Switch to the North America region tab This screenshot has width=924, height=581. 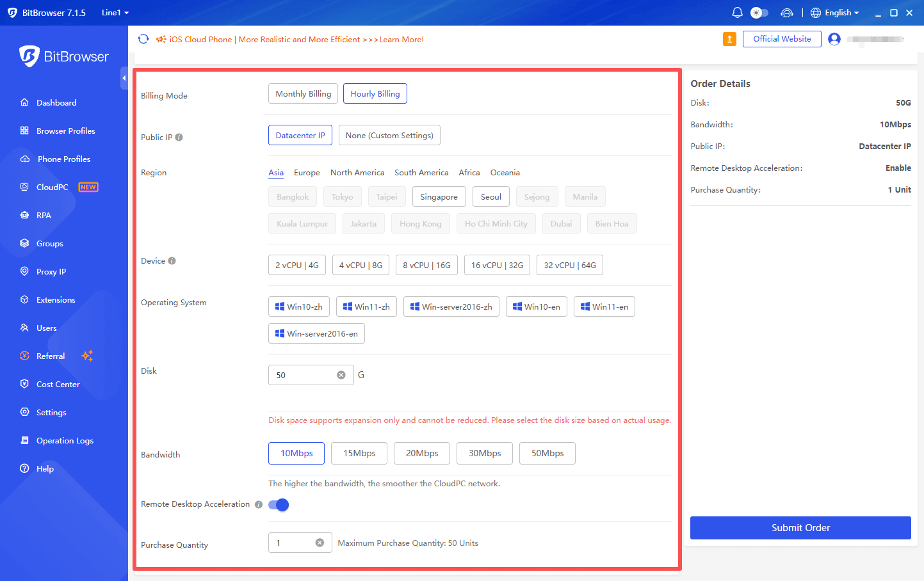[357, 173]
